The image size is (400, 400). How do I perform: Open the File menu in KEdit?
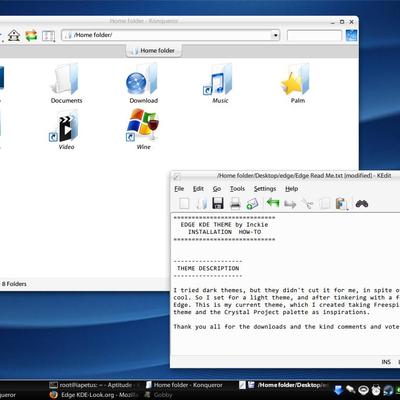click(x=179, y=189)
